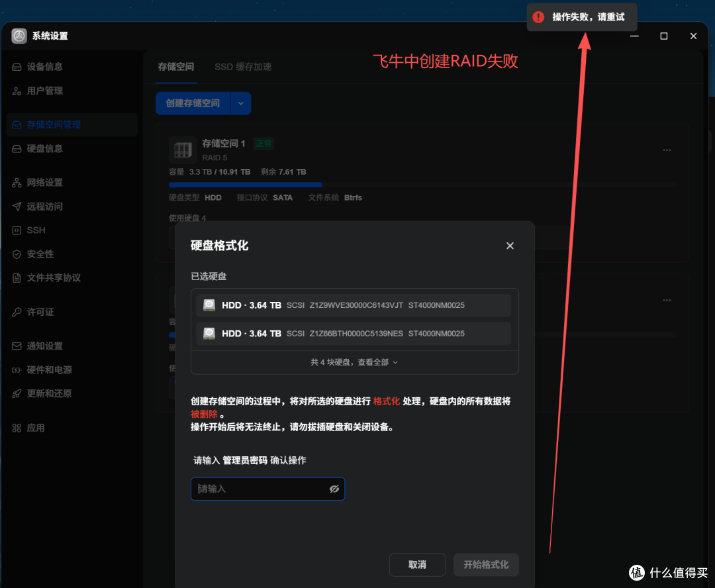Viewport: 715px width, 588px height.
Task: Click the 远程访问 paper-plane icon
Action: tap(17, 207)
